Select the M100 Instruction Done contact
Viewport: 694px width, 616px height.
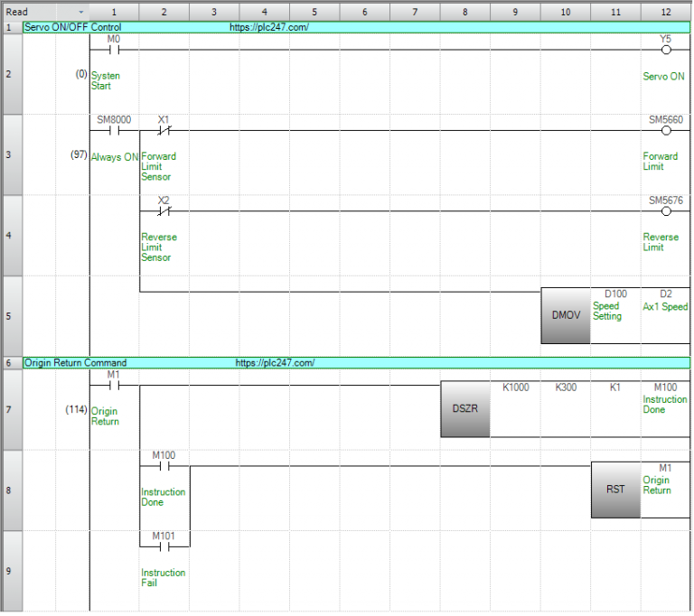164,466
